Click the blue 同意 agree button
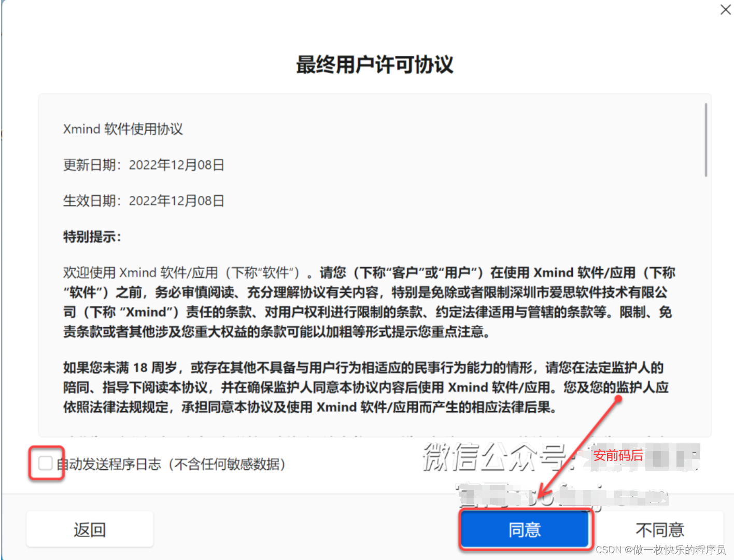 coord(526,529)
